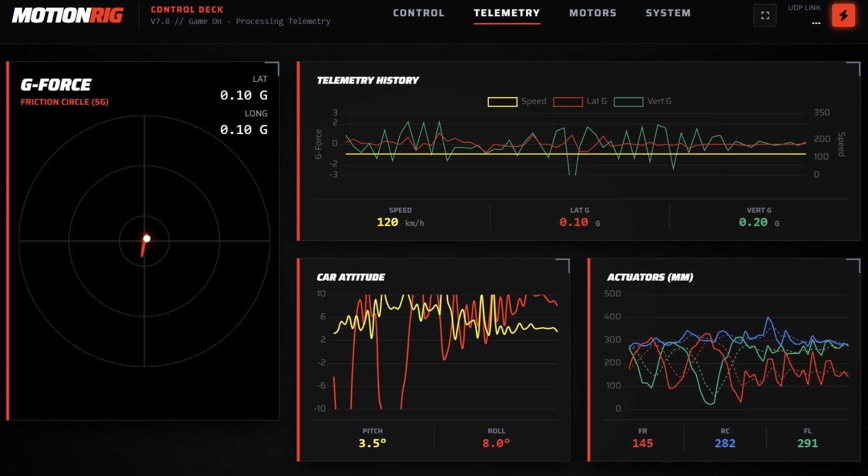Click the orange lightning bolt button
Viewport: 868px width, 476px height.
[844, 15]
